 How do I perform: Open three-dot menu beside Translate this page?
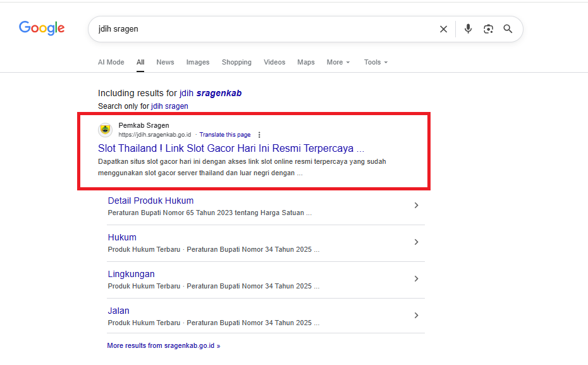[x=259, y=135]
